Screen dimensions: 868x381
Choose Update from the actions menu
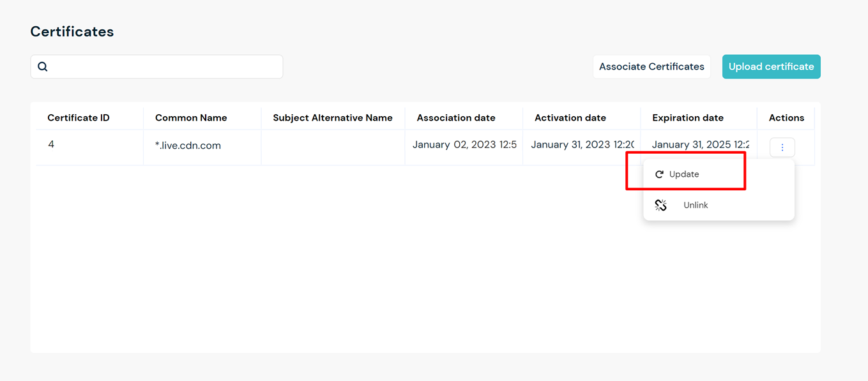(719, 174)
